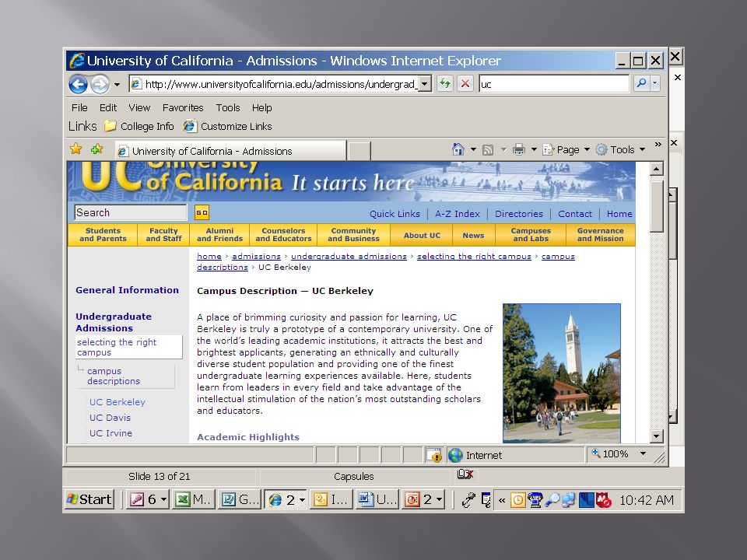Screen dimensions: 747x560
Task: Show more command bar items chevron
Action: 658,145
